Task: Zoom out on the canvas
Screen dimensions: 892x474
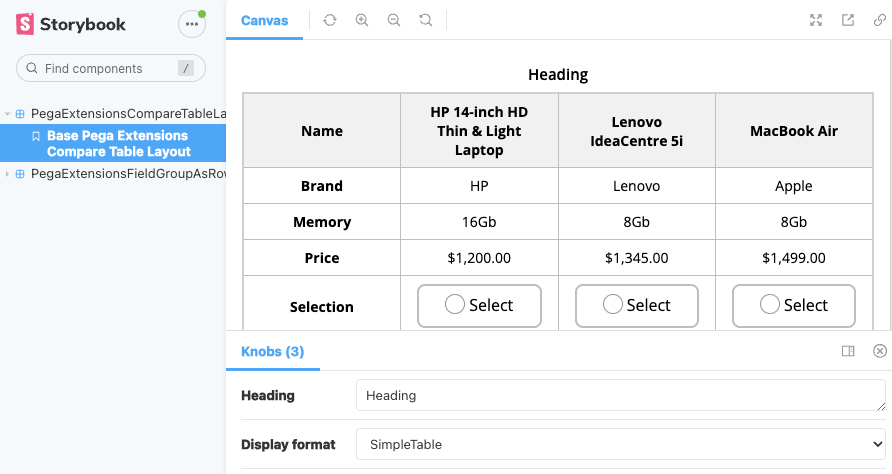Action: point(394,20)
